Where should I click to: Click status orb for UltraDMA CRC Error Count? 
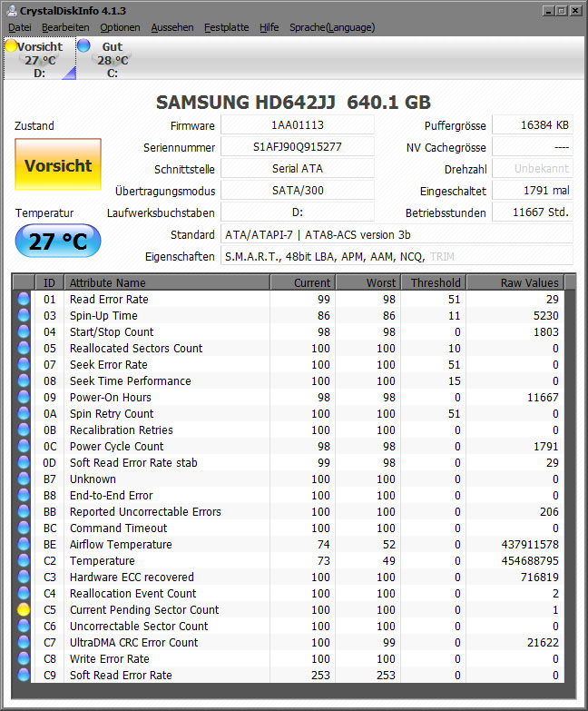tap(23, 643)
